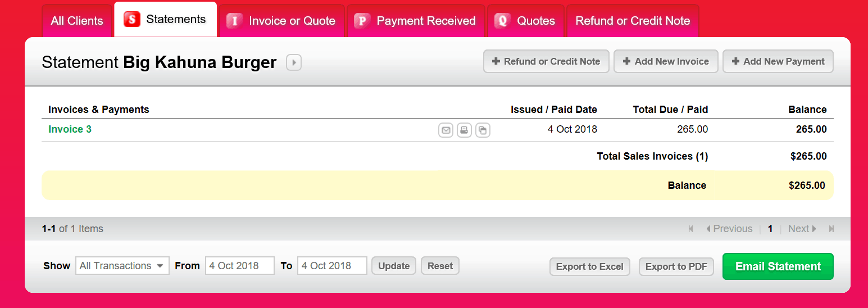Click the Invoice 3 date 4 Oct 2018

572,129
